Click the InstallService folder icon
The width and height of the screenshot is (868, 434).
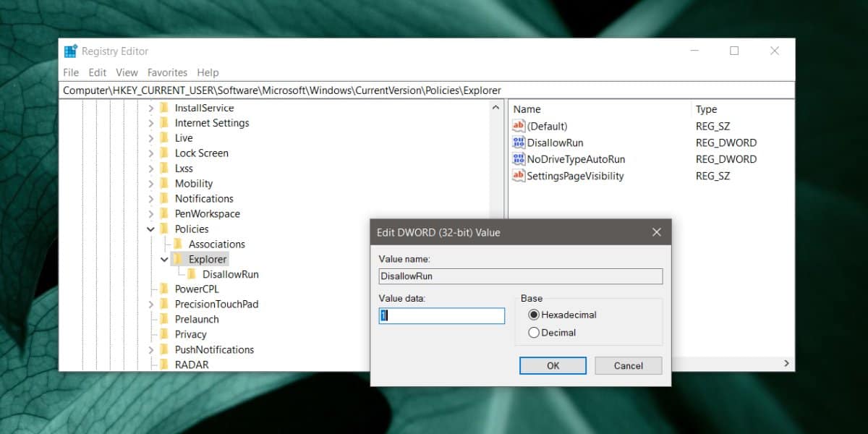[x=165, y=108]
